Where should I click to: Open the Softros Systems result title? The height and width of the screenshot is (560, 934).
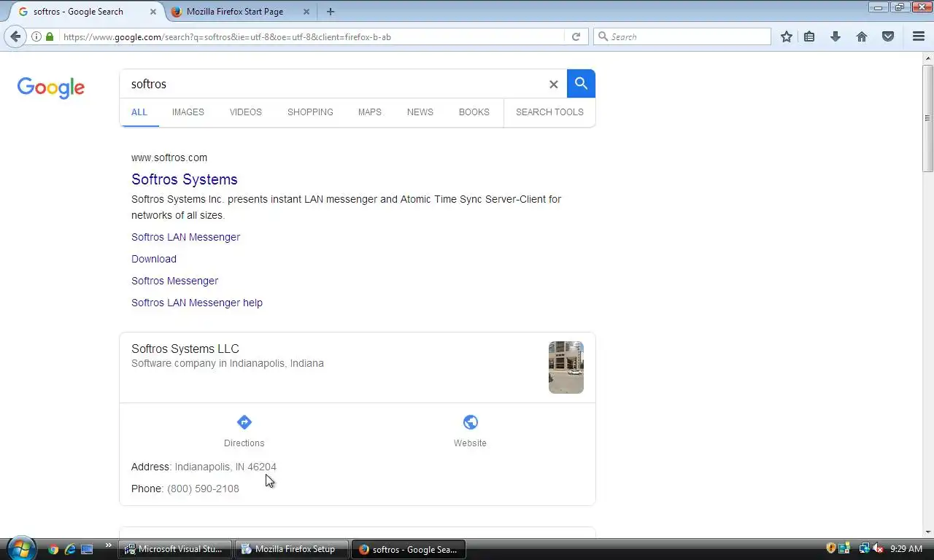185,179
